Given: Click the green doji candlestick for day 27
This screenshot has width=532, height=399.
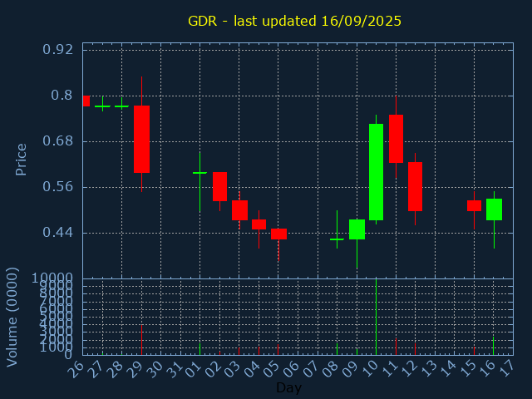Looking at the screenshot, I should point(102,106).
